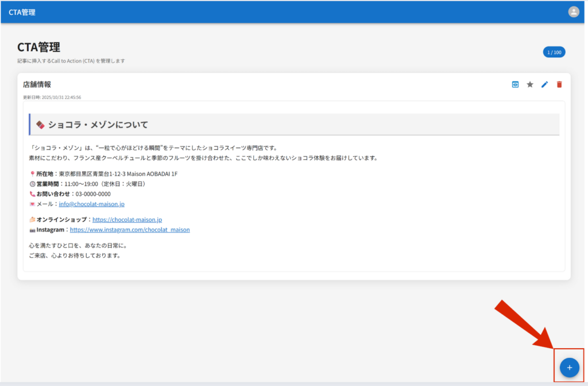Click the large CTA管理 page heading
The height and width of the screenshot is (386, 588).
click(x=38, y=47)
